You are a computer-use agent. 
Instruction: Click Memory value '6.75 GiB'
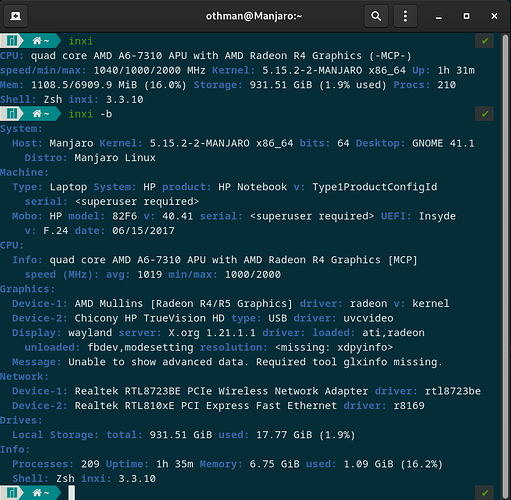coord(275,464)
